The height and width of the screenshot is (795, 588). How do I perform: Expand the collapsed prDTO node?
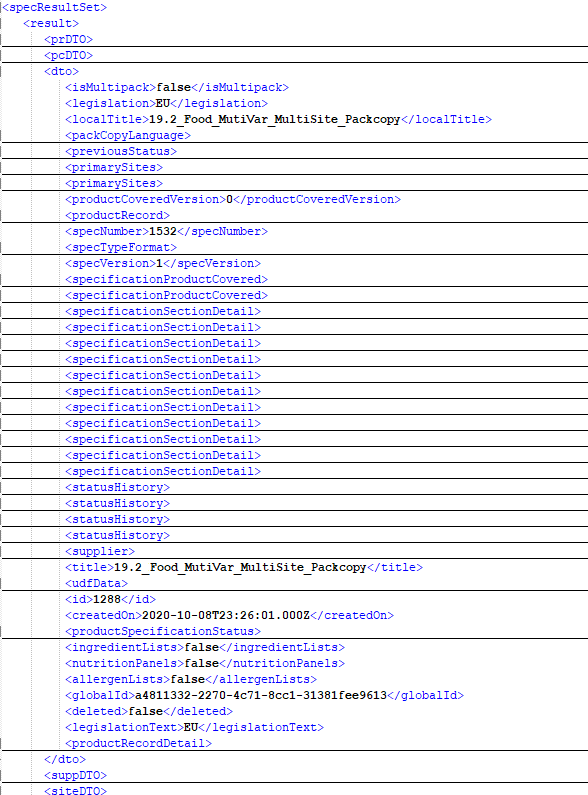click(x=68, y=40)
